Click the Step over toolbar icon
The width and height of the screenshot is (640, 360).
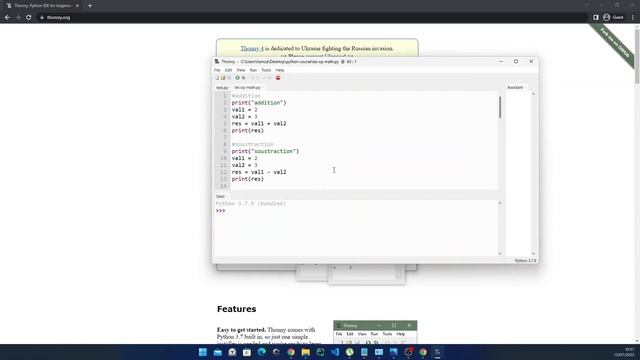252,78
